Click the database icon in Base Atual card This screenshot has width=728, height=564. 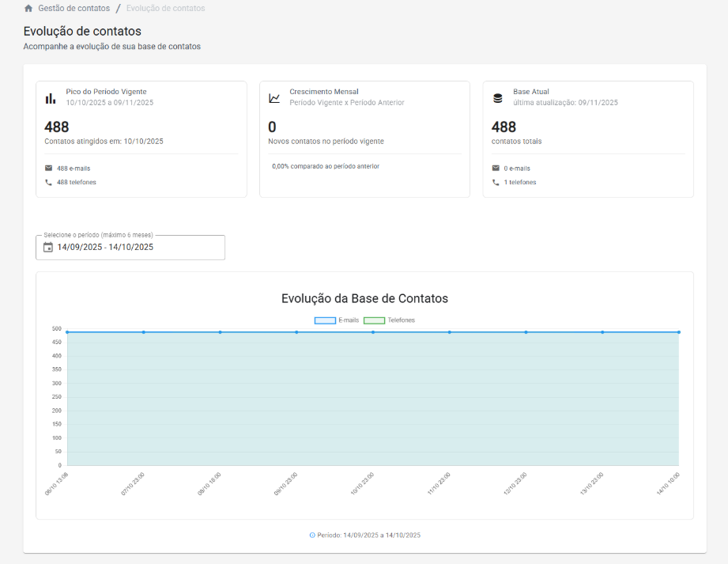tap(497, 98)
